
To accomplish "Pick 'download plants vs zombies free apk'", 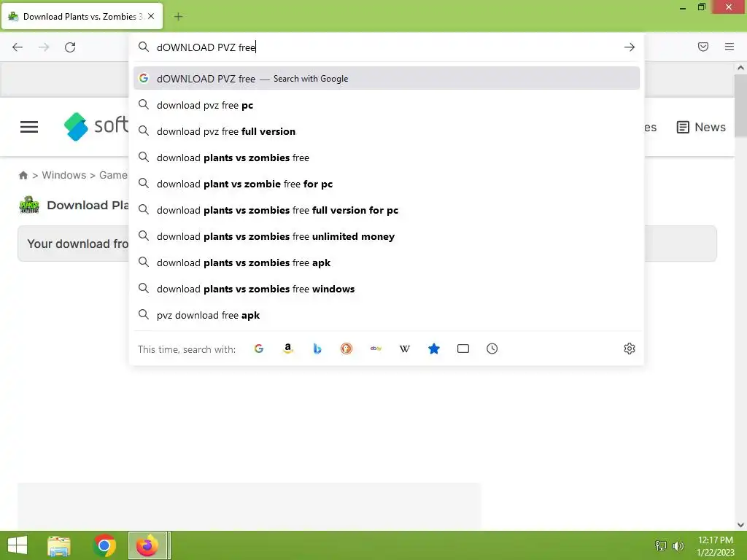I will click(x=387, y=262).
